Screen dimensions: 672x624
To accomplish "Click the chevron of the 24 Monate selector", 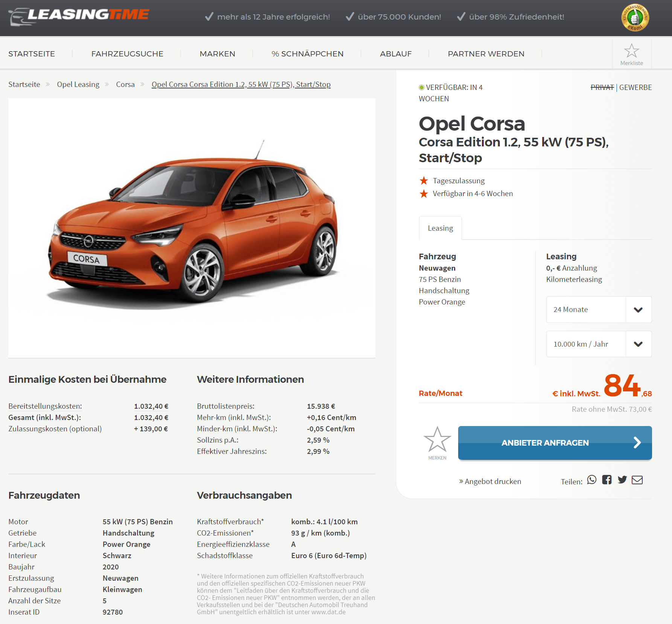I will (638, 310).
